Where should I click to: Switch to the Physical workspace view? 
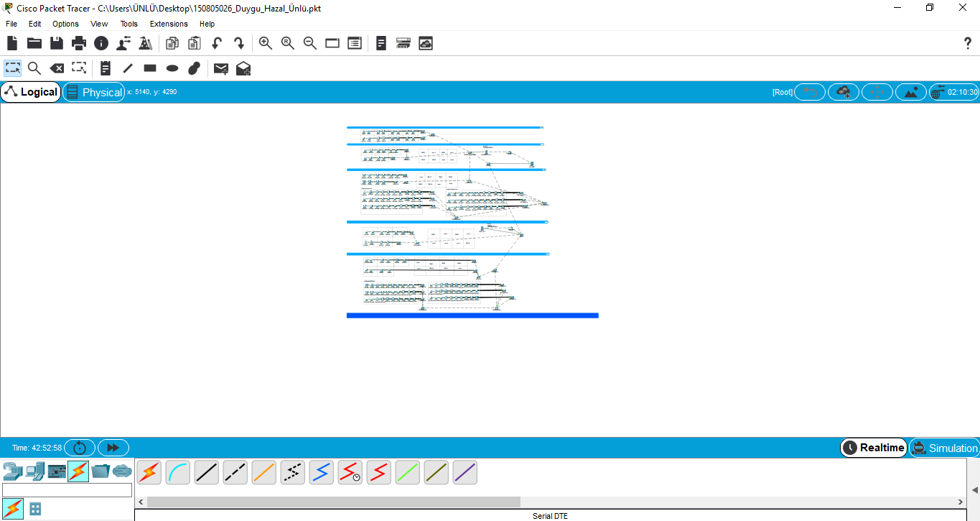[x=94, y=92]
